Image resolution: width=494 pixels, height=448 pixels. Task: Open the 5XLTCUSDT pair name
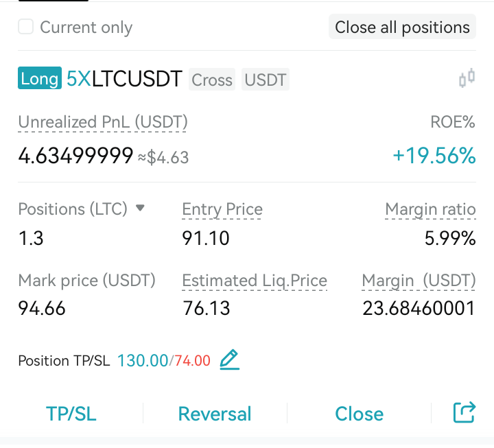[124, 78]
